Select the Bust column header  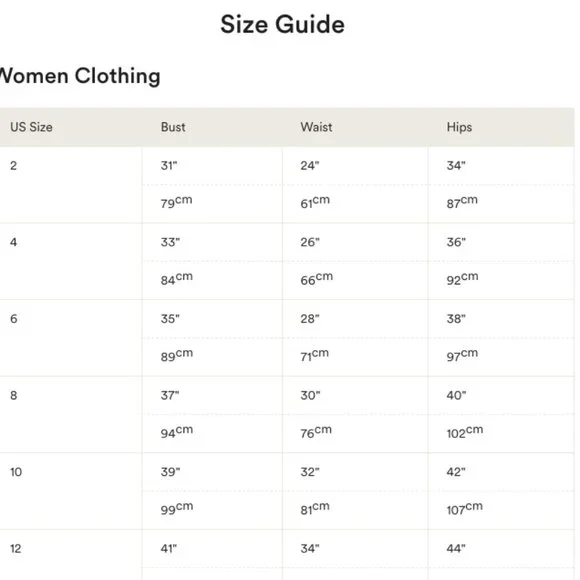173,127
